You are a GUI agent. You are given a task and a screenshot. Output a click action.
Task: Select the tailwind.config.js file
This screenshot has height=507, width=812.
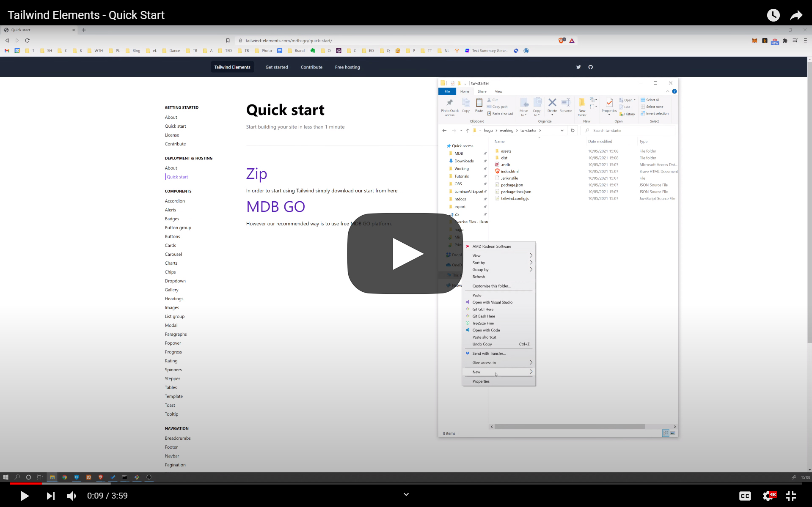(515, 198)
